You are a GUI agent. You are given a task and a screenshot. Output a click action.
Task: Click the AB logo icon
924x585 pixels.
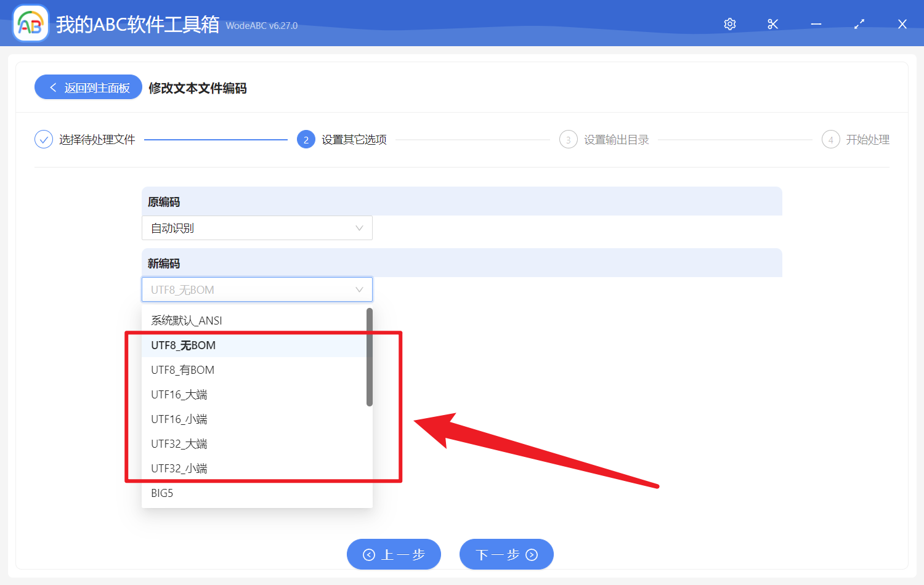(30, 23)
